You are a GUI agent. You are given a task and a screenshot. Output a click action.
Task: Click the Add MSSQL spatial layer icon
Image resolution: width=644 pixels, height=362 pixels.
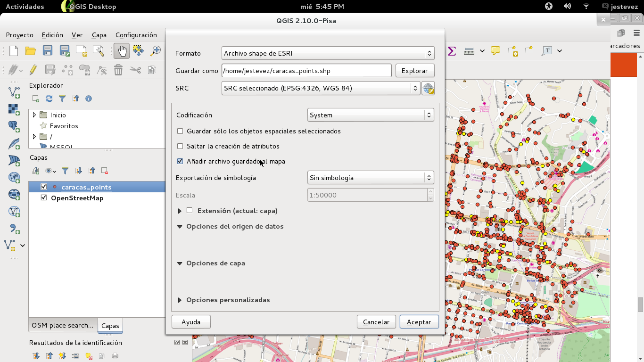click(14, 160)
